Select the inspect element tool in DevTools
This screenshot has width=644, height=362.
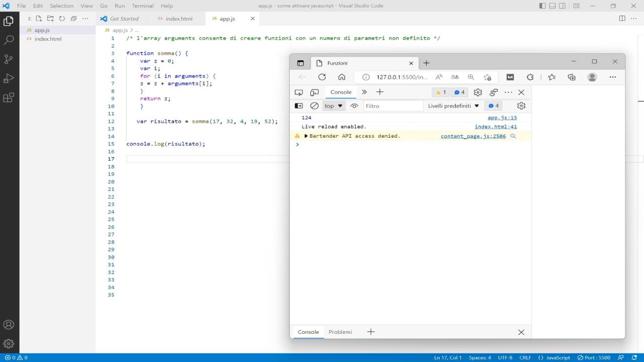tap(298, 92)
